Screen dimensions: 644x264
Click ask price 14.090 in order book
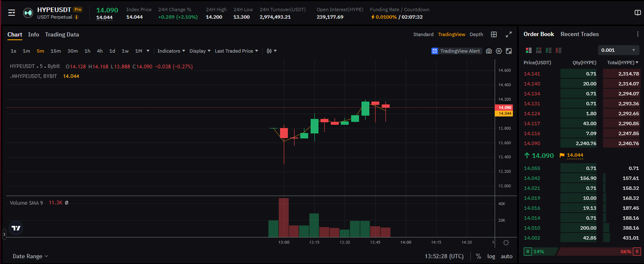pyautogui.click(x=532, y=143)
